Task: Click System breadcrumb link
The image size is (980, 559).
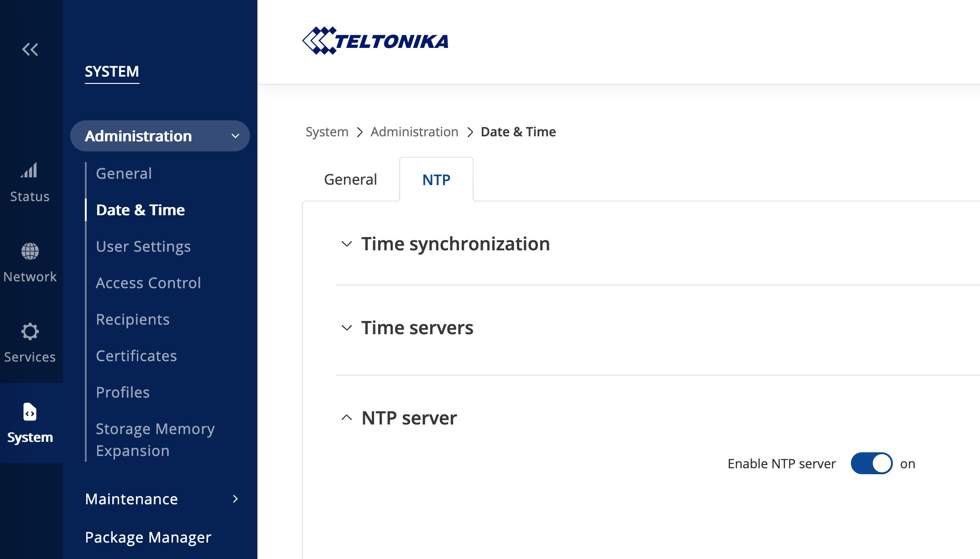Action: (x=327, y=132)
